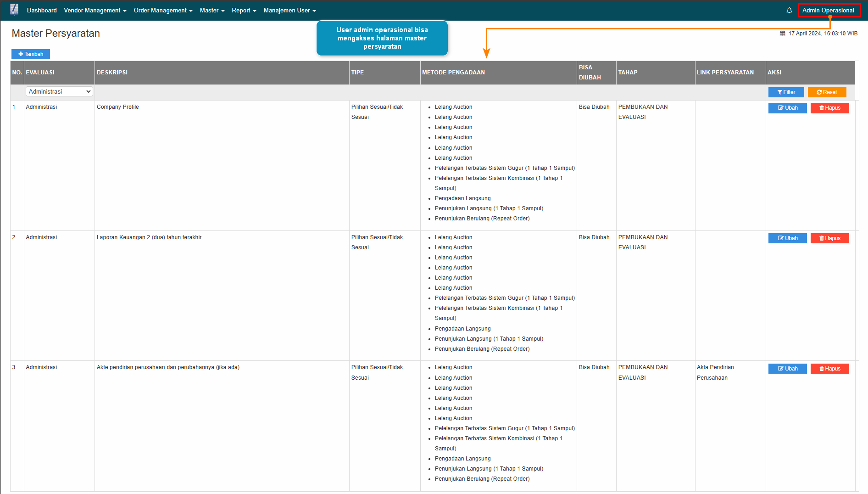The width and height of the screenshot is (868, 494).
Task: Click the calendar icon beside the date
Action: click(782, 34)
